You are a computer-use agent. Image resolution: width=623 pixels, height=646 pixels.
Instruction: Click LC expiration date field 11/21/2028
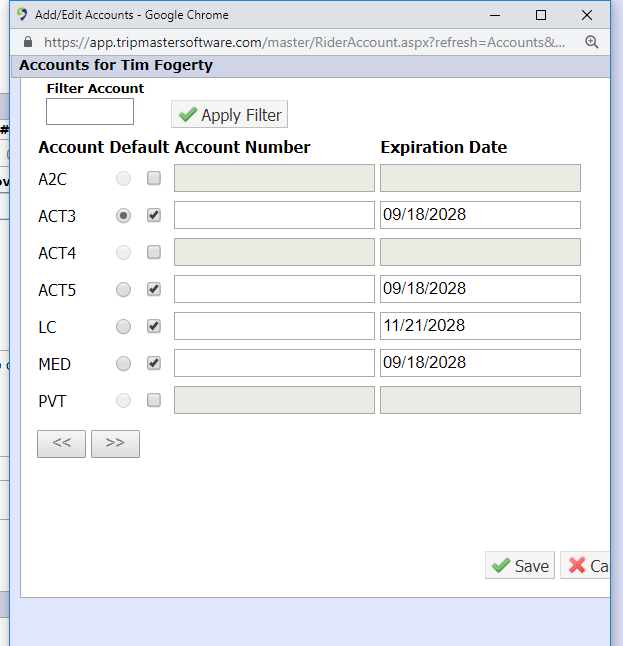(480, 326)
